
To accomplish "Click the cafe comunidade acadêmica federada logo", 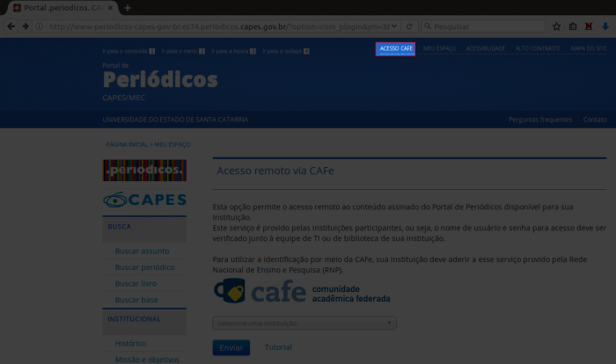I will pyautogui.click(x=302, y=290).
